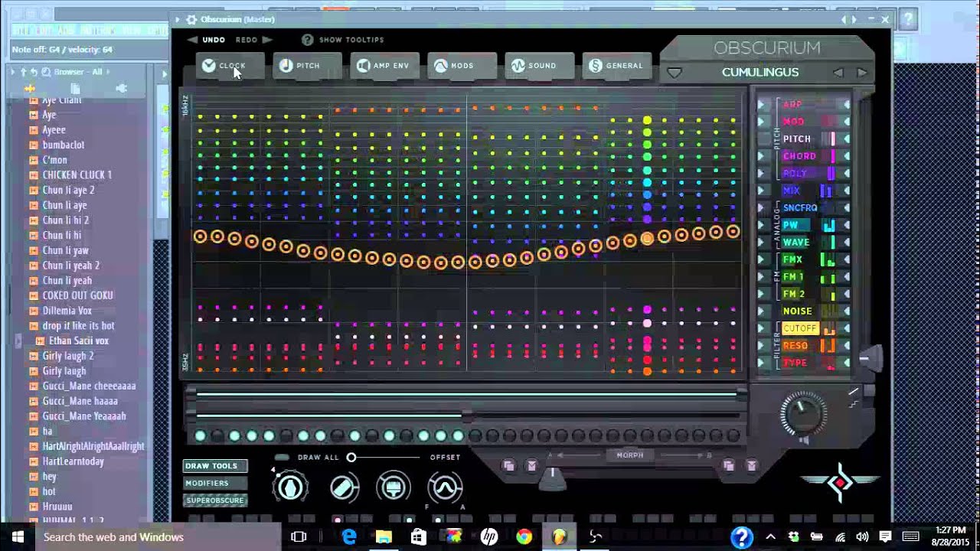Open the Superobscure panel button
The width and height of the screenshot is (980, 551).
point(214,500)
